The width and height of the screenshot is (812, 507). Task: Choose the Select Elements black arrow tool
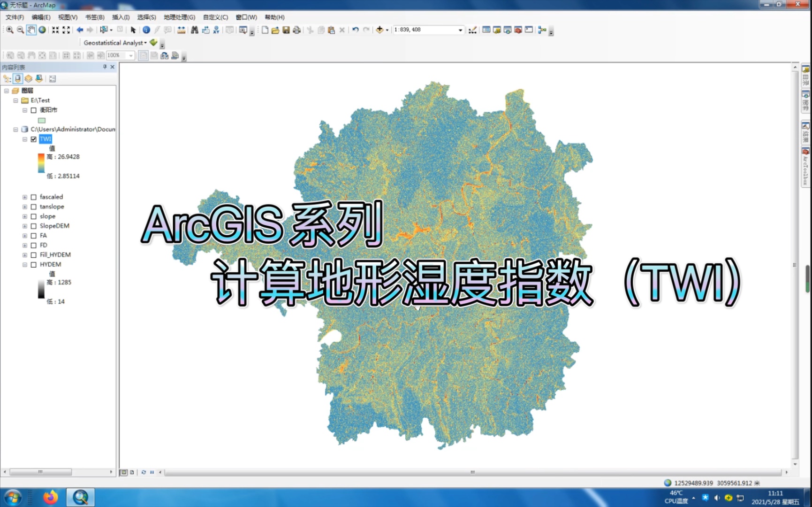[133, 30]
